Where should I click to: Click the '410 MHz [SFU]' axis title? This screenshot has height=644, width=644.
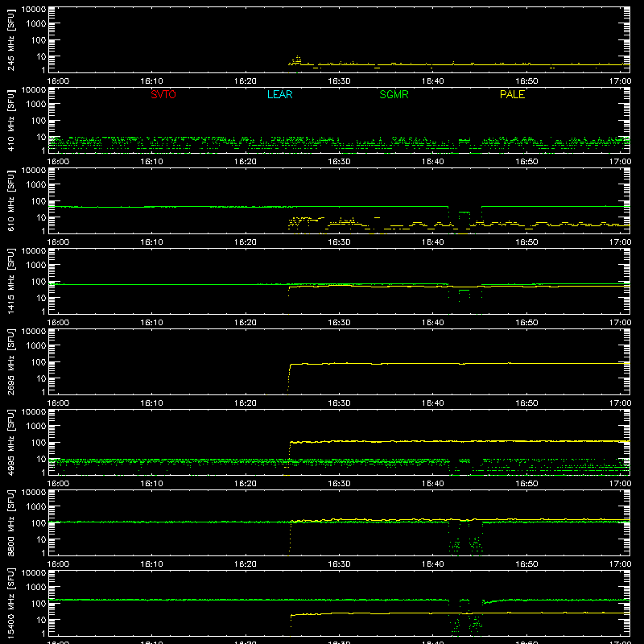point(11,121)
